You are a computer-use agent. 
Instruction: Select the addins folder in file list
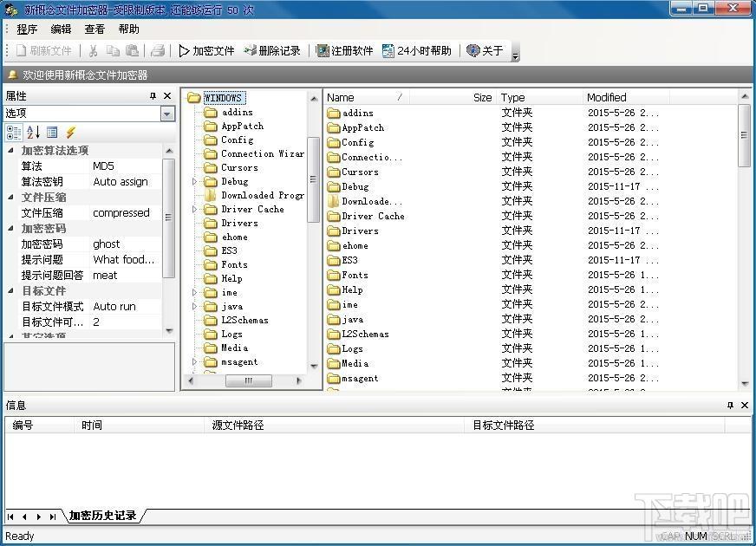[358, 113]
